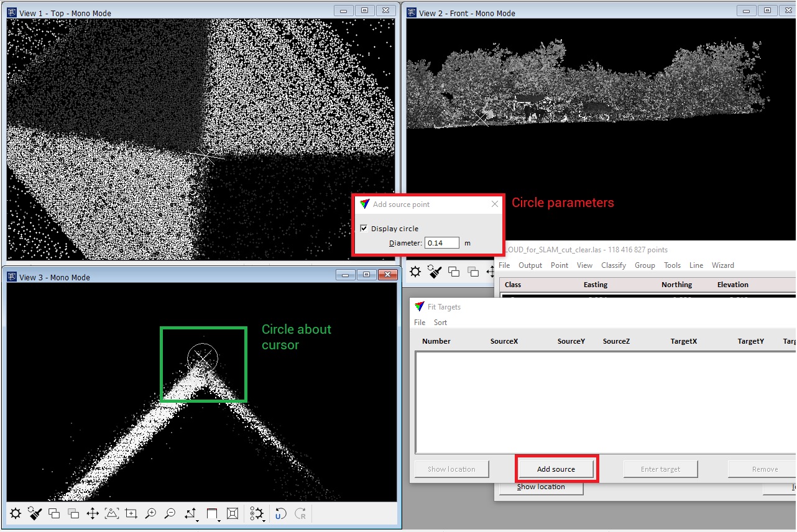The height and width of the screenshot is (532, 797).
Task: Open the display settings icon dropdown arrow
Action: (263, 521)
